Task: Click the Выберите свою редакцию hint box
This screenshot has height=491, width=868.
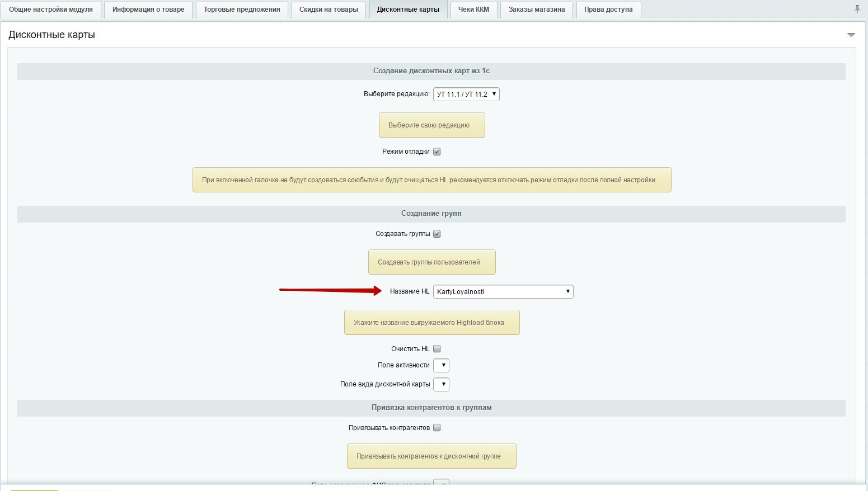Action: point(431,125)
